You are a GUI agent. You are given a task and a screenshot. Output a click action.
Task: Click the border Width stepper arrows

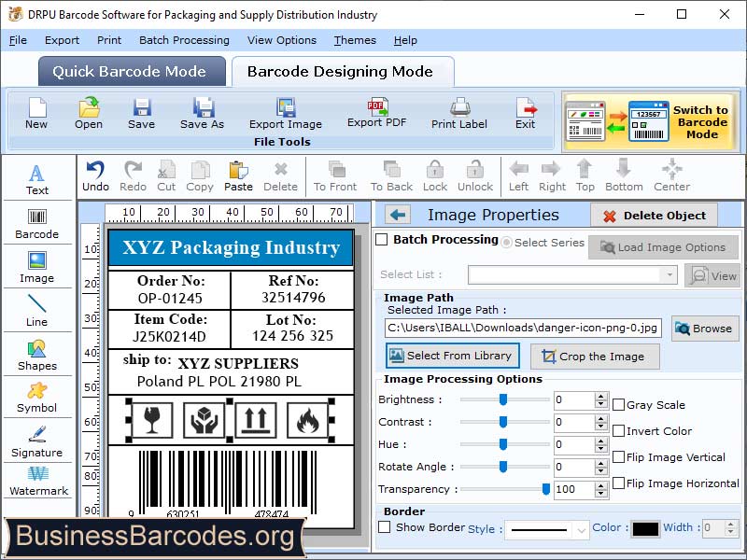pos(731,527)
